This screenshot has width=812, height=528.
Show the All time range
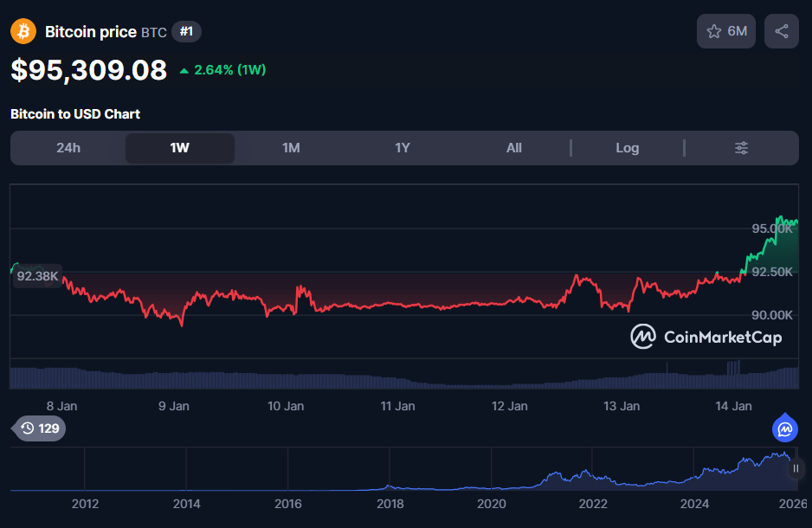(x=513, y=148)
